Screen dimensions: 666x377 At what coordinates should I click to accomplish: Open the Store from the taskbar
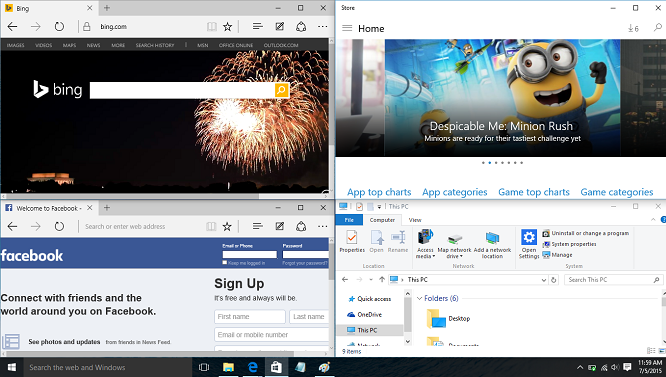tap(276, 367)
